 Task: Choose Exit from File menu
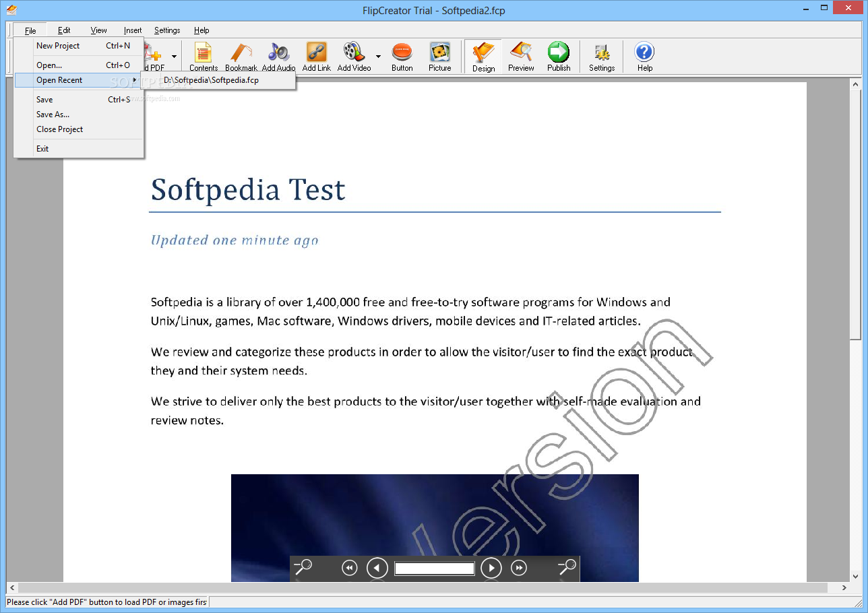78,149
